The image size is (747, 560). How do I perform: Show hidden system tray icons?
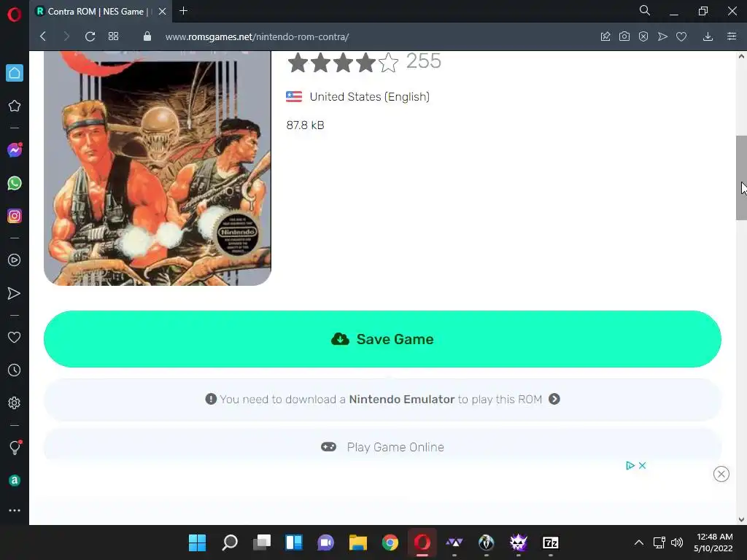639,542
